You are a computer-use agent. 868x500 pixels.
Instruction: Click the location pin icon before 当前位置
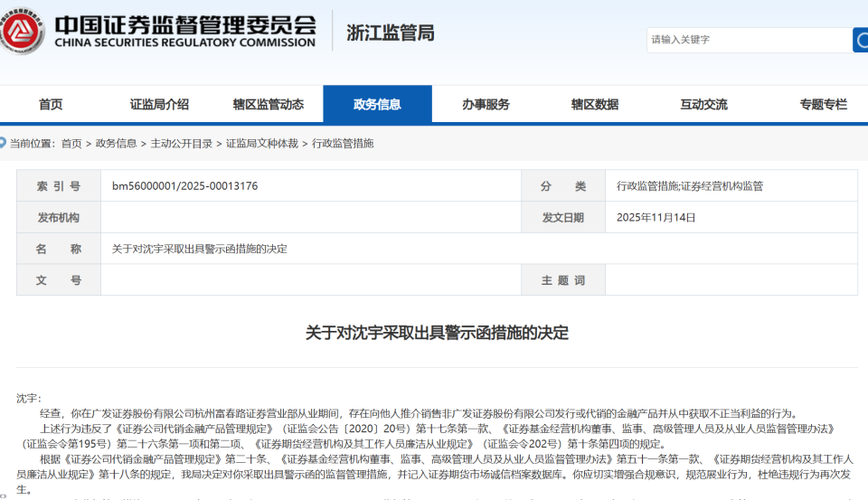[x=3, y=143]
